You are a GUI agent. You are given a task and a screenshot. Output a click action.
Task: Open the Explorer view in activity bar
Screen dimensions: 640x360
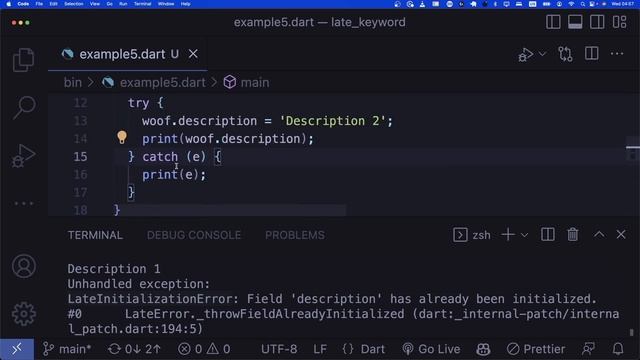tap(23, 60)
